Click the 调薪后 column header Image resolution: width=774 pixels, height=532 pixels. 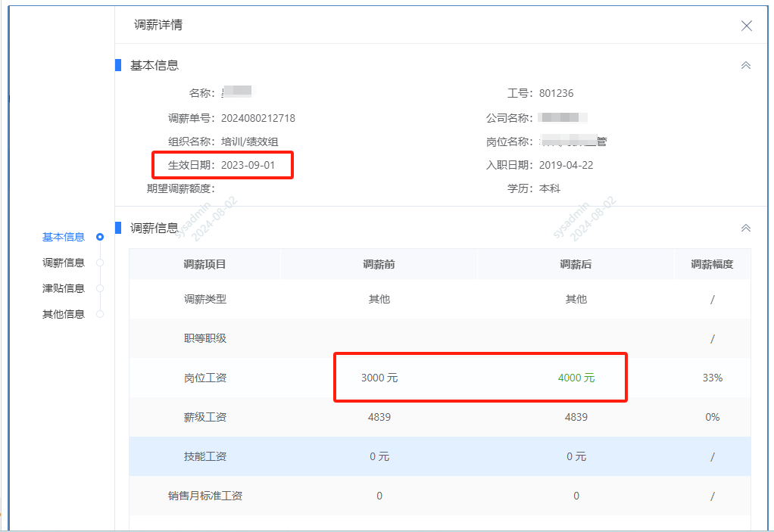[x=576, y=263]
